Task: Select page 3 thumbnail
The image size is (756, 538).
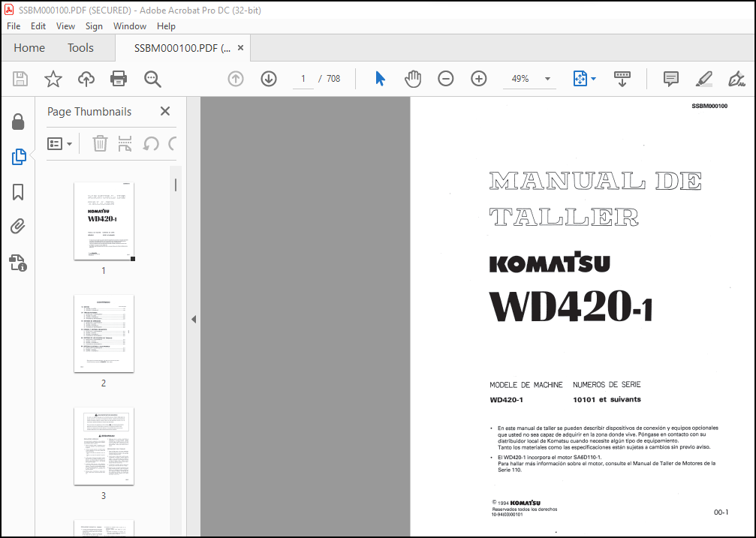Action: coord(104,446)
